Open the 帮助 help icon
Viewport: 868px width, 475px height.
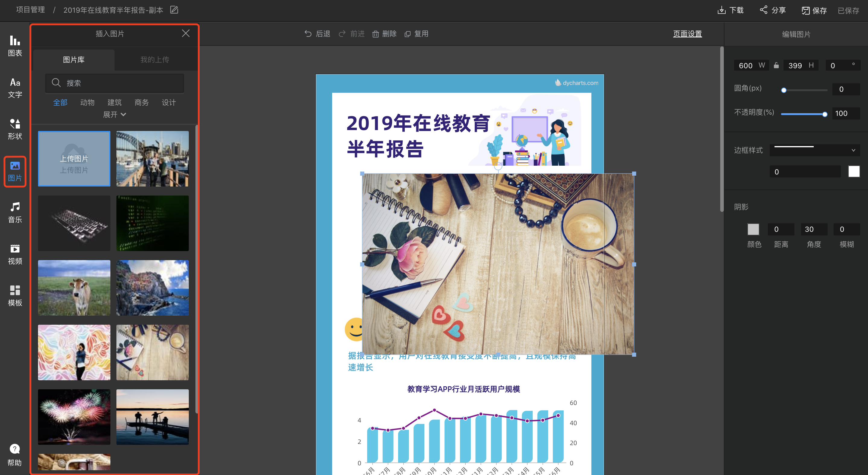click(14, 449)
